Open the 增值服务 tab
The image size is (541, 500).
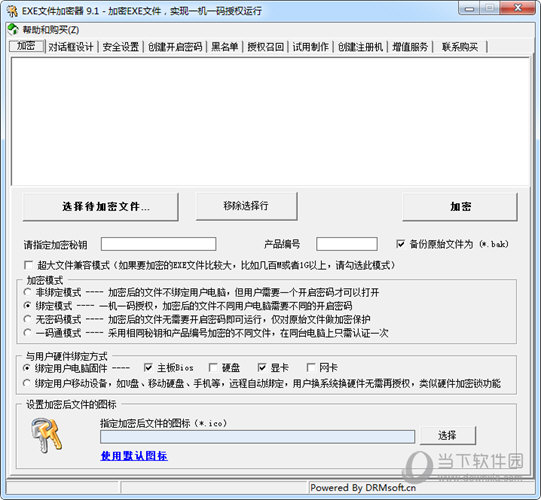click(410, 47)
